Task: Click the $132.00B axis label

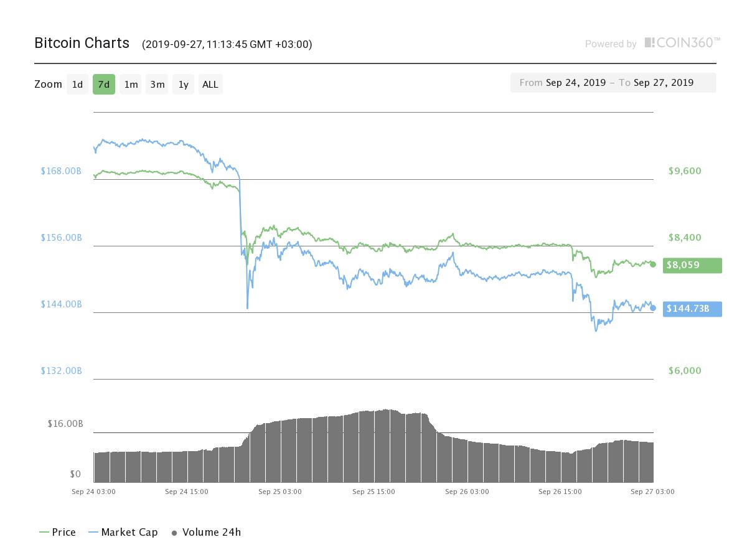Action: coord(61,370)
